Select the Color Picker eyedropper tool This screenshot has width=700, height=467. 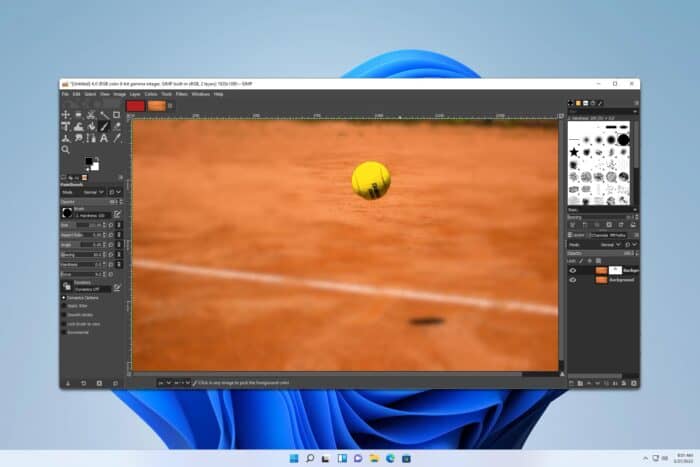(117, 138)
